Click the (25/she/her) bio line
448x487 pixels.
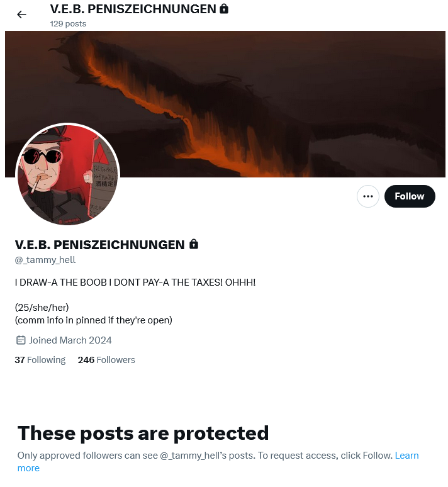click(42, 308)
